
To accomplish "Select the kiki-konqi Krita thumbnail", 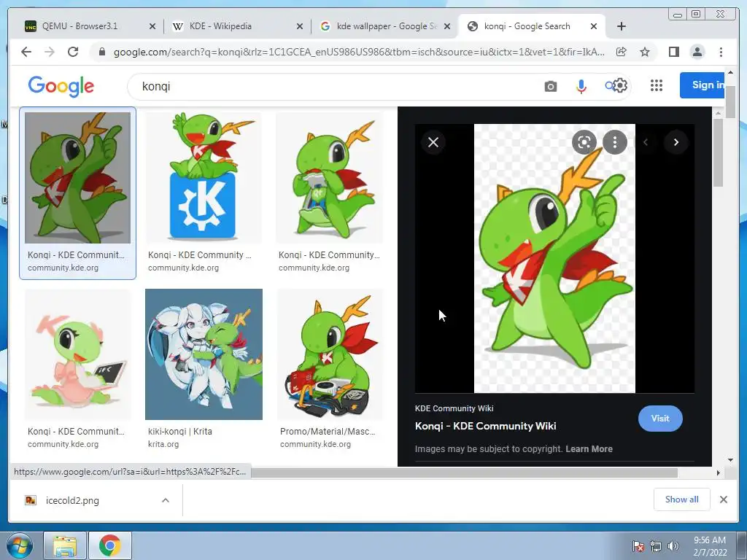I will 204,354.
